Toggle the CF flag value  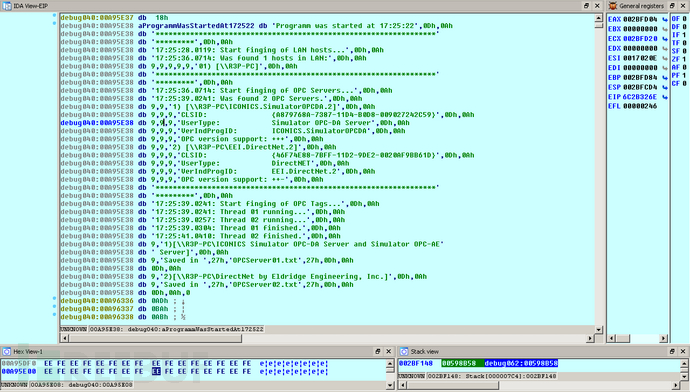click(x=684, y=84)
